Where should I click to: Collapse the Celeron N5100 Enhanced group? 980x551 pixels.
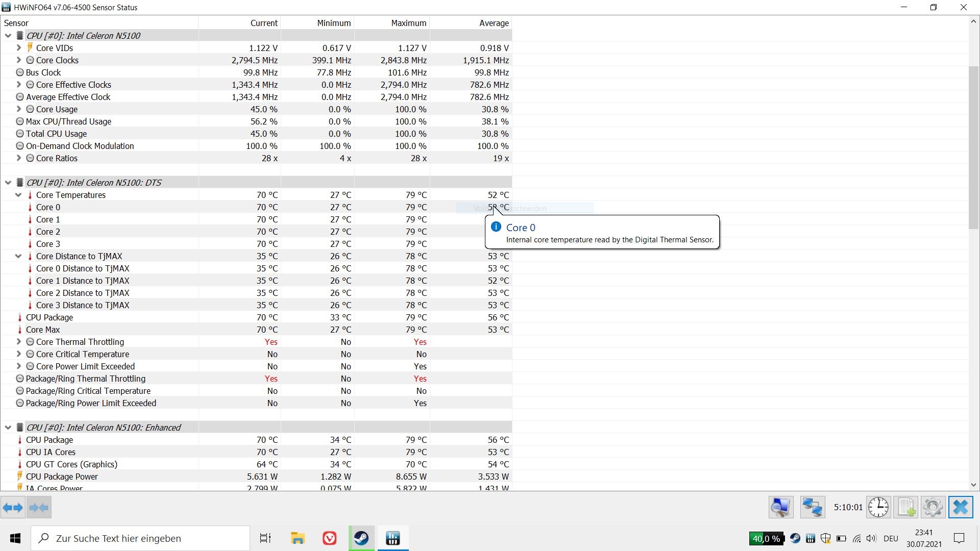coord(8,427)
